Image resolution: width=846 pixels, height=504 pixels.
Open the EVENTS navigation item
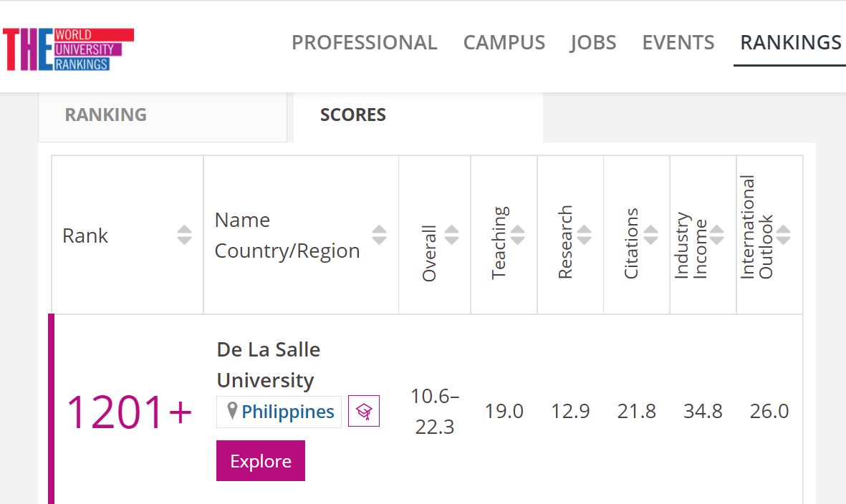pyautogui.click(x=678, y=42)
